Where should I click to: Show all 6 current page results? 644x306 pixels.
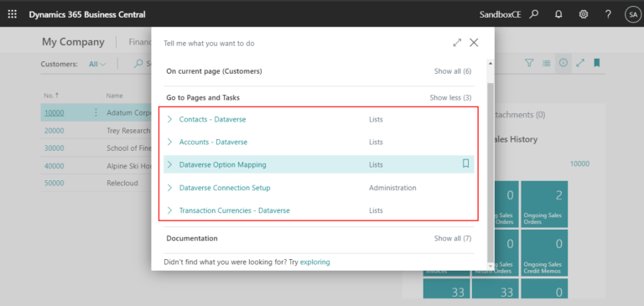(x=453, y=71)
